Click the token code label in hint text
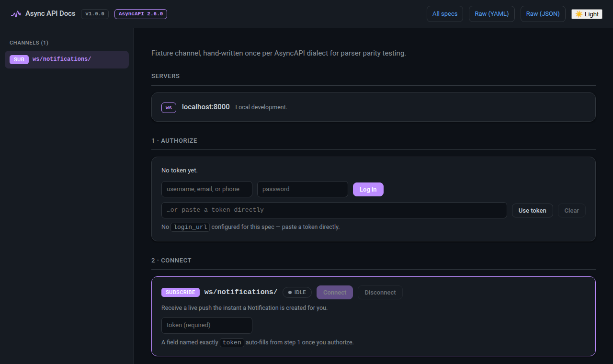613x364 pixels. point(232,342)
